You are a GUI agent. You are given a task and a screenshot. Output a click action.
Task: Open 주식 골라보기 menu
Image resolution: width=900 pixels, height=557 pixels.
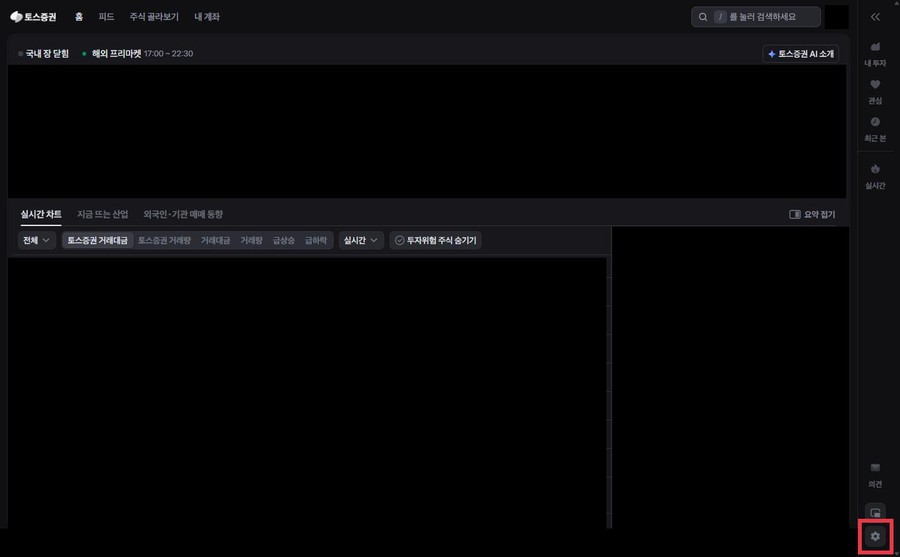[x=154, y=17]
